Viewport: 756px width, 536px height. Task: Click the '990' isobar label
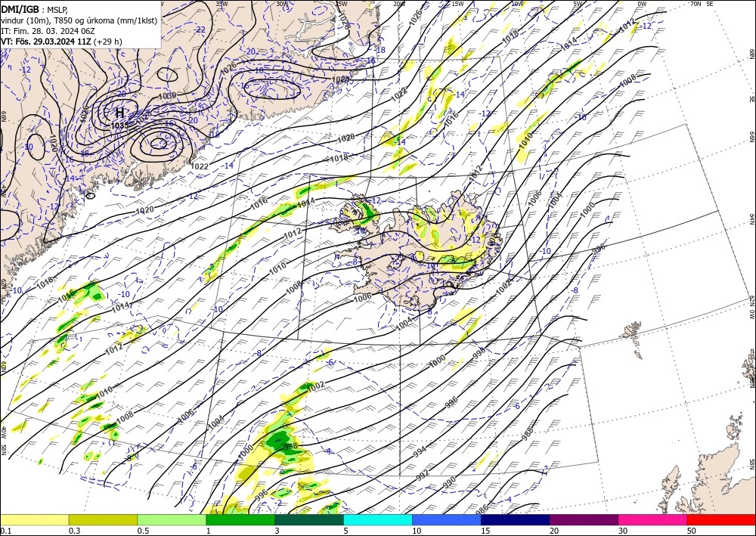tap(449, 482)
